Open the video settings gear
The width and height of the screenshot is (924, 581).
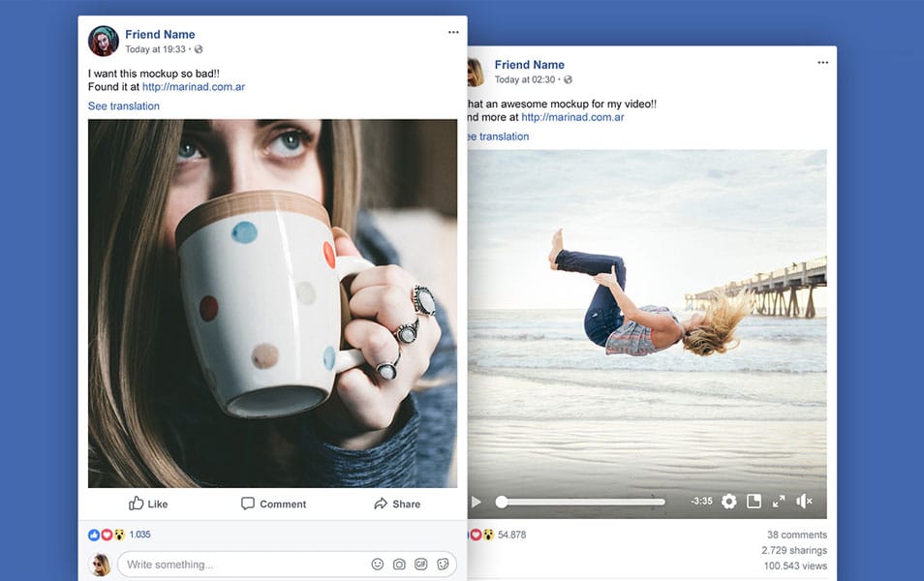click(728, 502)
